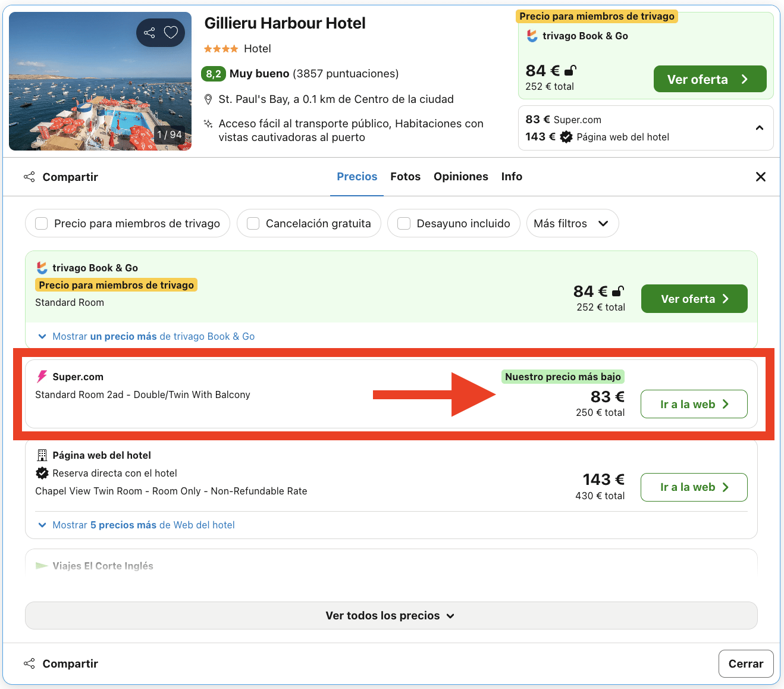Expand Ver todos los precios

391,616
